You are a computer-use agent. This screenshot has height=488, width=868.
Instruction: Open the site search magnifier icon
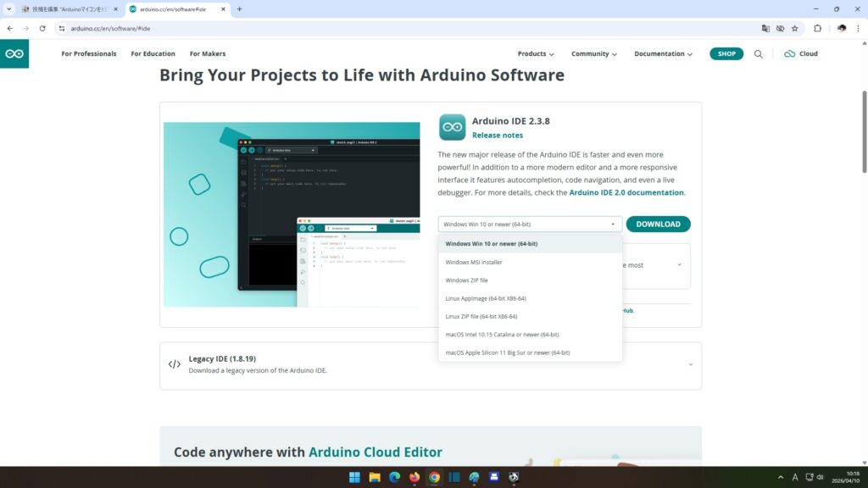pos(758,53)
